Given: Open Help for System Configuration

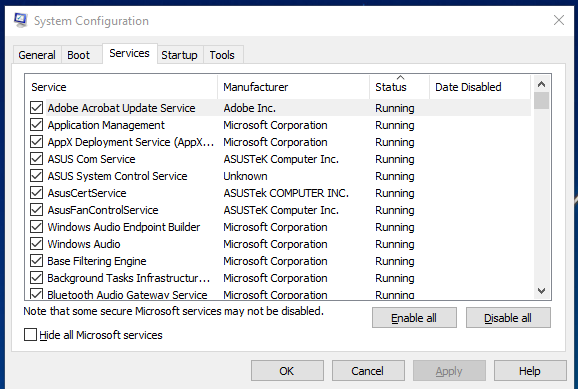Looking at the screenshot, I should (530, 371).
